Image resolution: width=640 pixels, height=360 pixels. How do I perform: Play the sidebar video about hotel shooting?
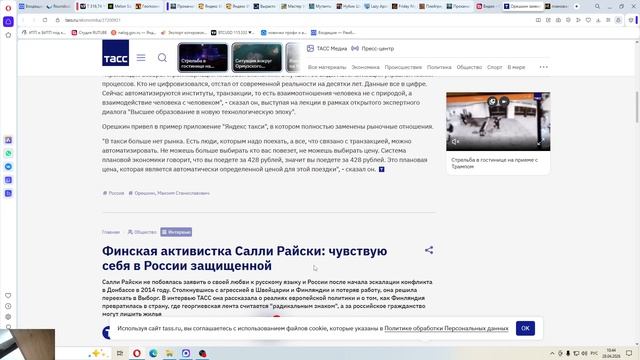click(x=498, y=121)
